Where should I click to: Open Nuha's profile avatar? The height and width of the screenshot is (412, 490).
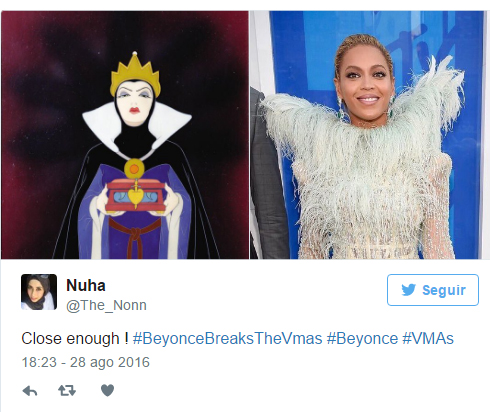point(39,292)
